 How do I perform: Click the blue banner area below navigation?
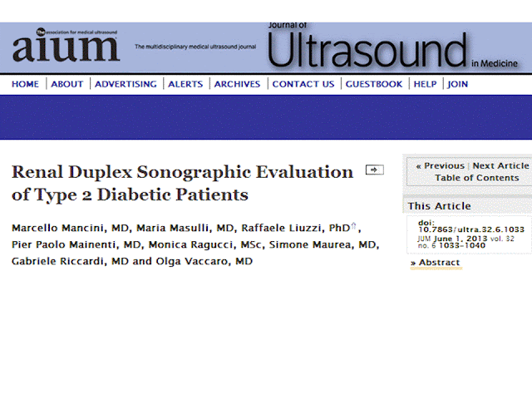pyautogui.click(x=266, y=117)
